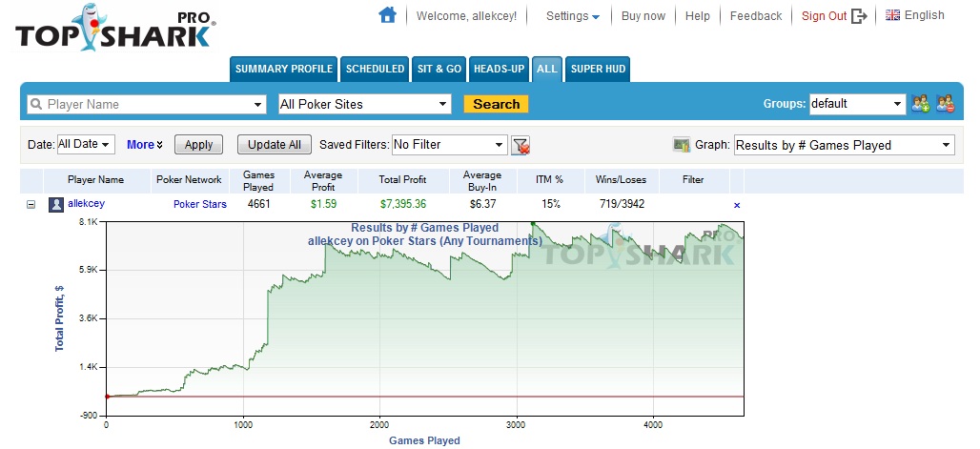Remove allekcey row with x icon
This screenshot has height=449, width=980.
[x=736, y=205]
